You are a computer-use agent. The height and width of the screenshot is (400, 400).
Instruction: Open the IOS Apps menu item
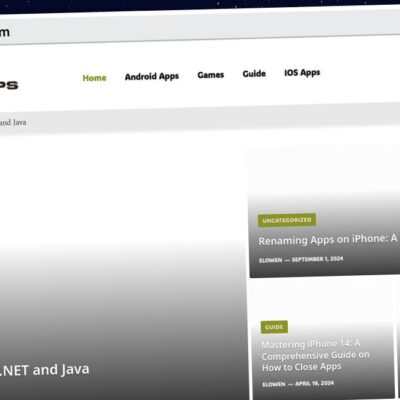point(302,73)
